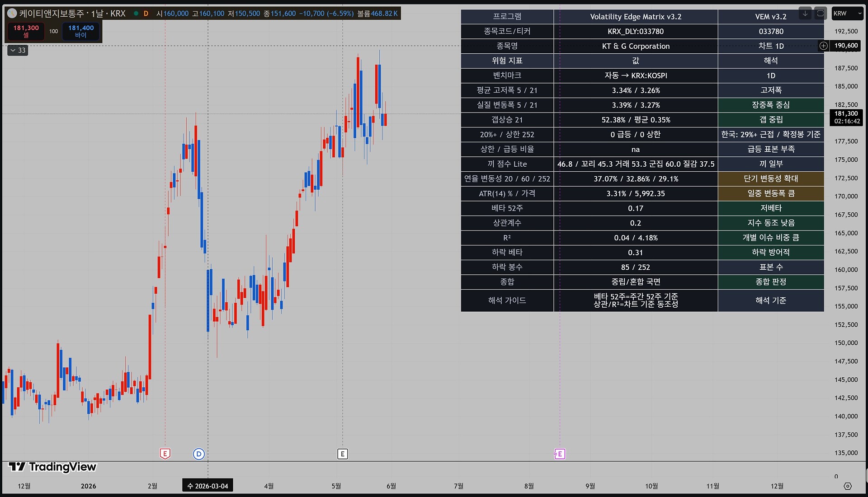Click the symbol title 케이티앤지보통주

click(x=52, y=14)
